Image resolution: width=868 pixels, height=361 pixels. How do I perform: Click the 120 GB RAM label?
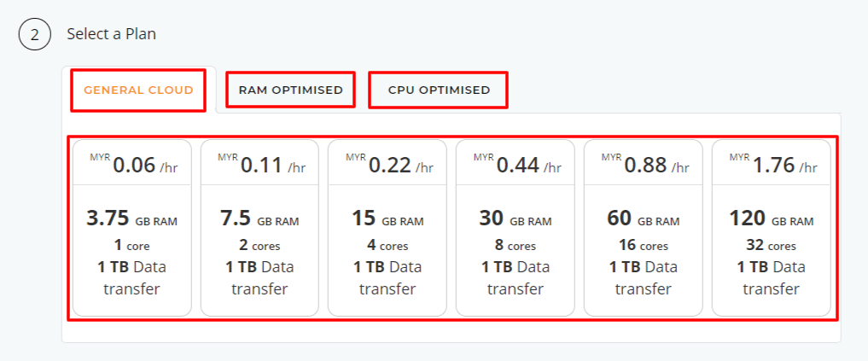point(772,218)
